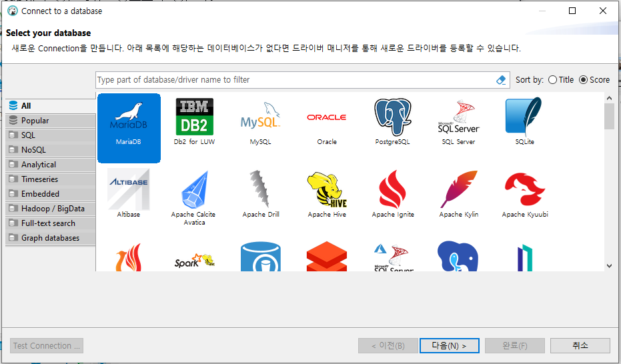
Task: Click the database list scrollbar up arrow
Action: point(609,98)
